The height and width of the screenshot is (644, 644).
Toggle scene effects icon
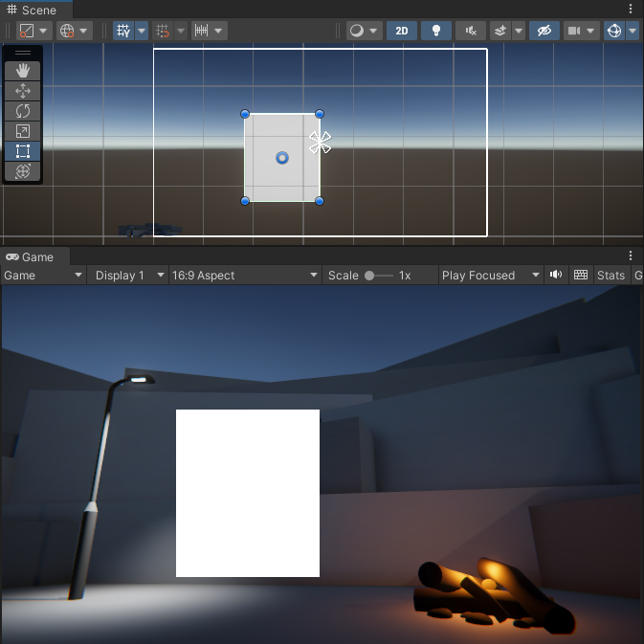[500, 31]
